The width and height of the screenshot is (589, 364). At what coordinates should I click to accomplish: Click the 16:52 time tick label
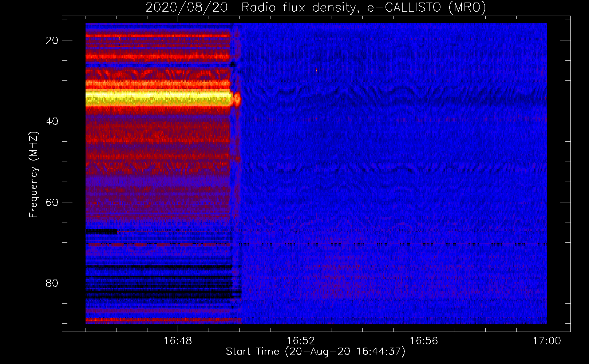pyautogui.click(x=301, y=341)
